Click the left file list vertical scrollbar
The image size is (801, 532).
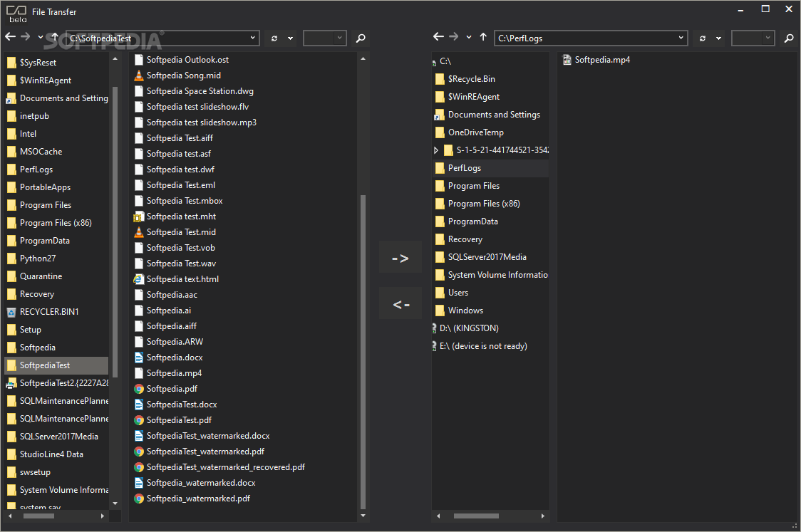[x=363, y=353]
